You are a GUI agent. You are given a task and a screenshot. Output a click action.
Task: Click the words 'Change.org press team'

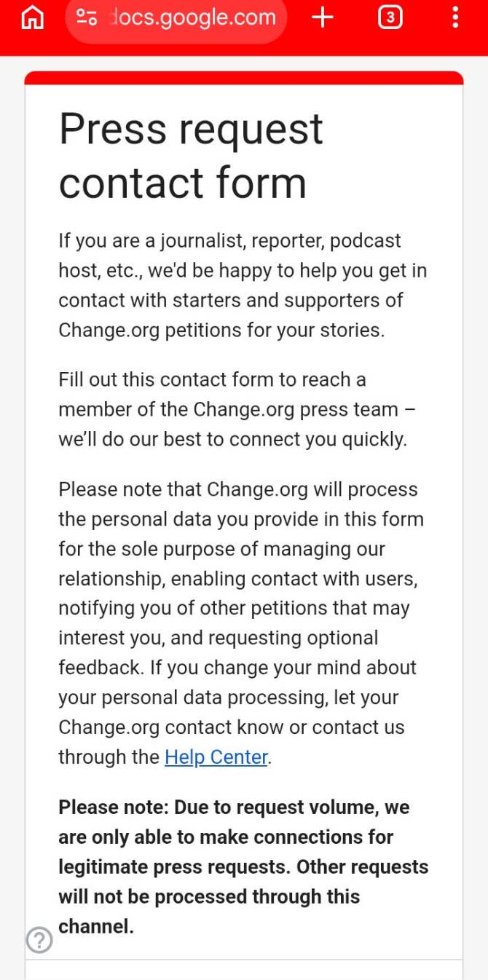point(296,410)
